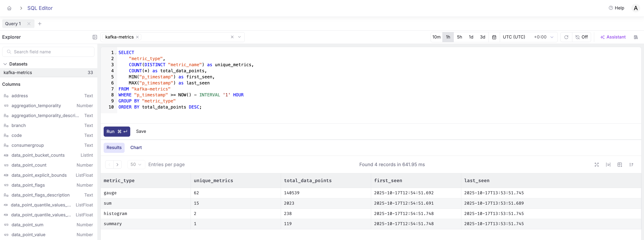Remove kafka-metrics tag from dataset selector
This screenshot has width=644, height=240.
coord(137,37)
